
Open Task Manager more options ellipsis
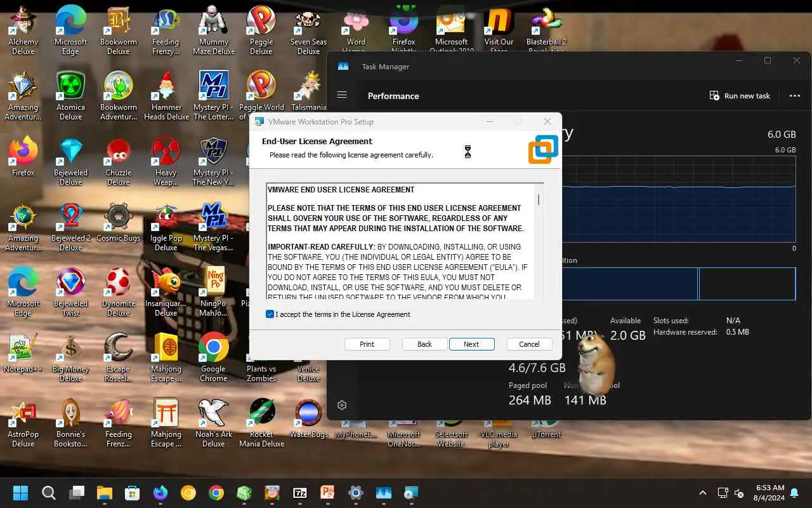tap(795, 96)
